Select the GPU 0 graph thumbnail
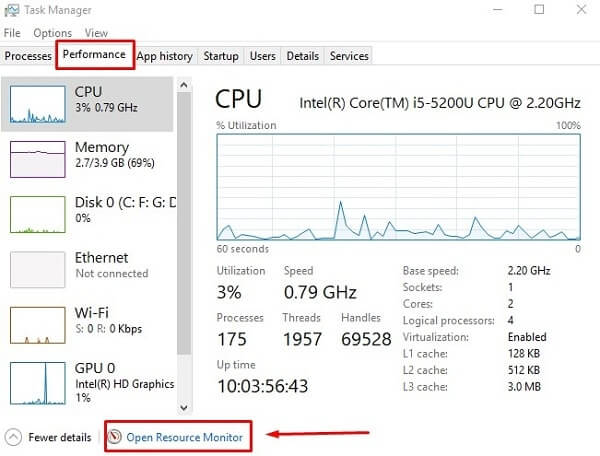600x456 pixels. point(38,379)
